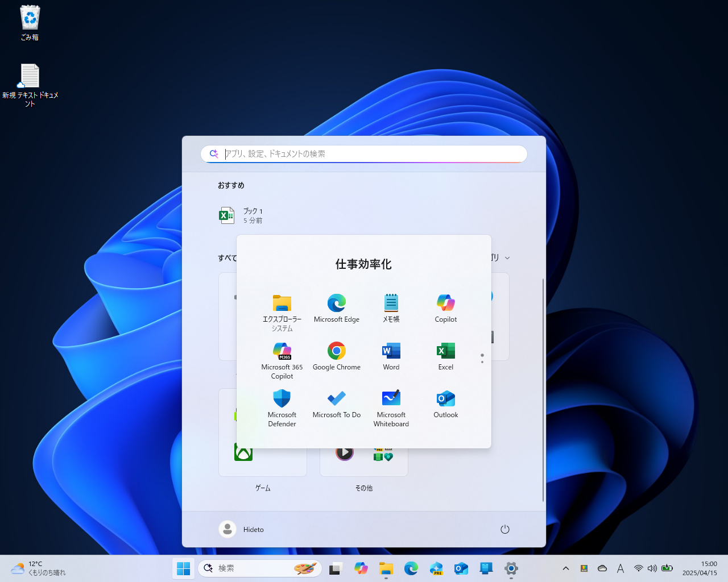Launch Google Chrome
Viewport: 728px width, 582px height.
tap(336, 356)
